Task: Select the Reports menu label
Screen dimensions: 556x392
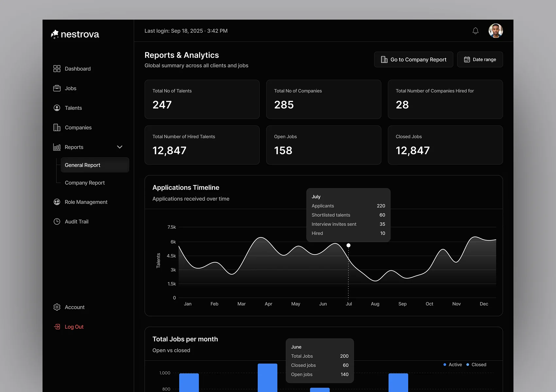Action: pos(74,147)
